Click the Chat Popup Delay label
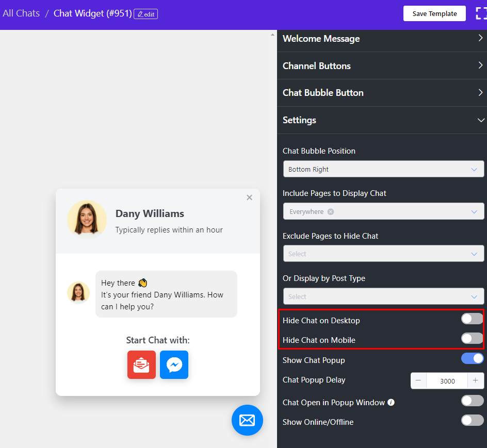The width and height of the screenshot is (487, 448). [x=314, y=380]
